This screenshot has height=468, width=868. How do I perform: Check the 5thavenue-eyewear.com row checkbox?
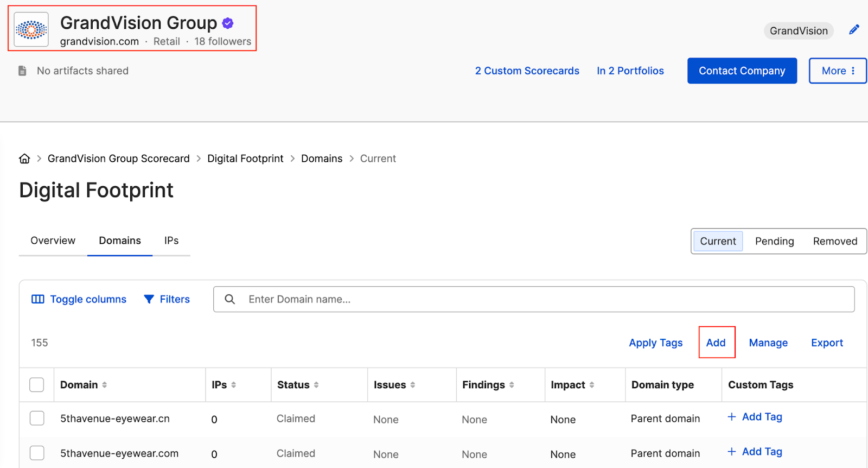(37, 453)
